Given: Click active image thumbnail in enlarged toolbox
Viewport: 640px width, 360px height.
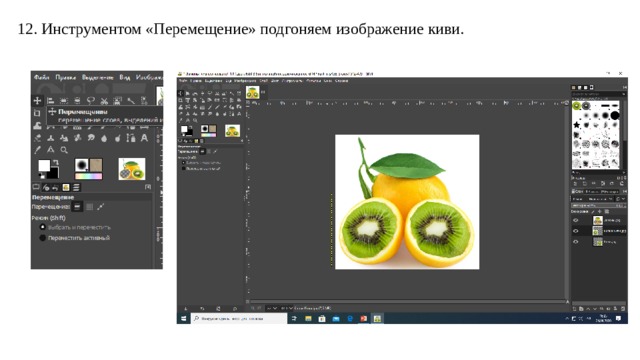Looking at the screenshot, I should (132, 169).
